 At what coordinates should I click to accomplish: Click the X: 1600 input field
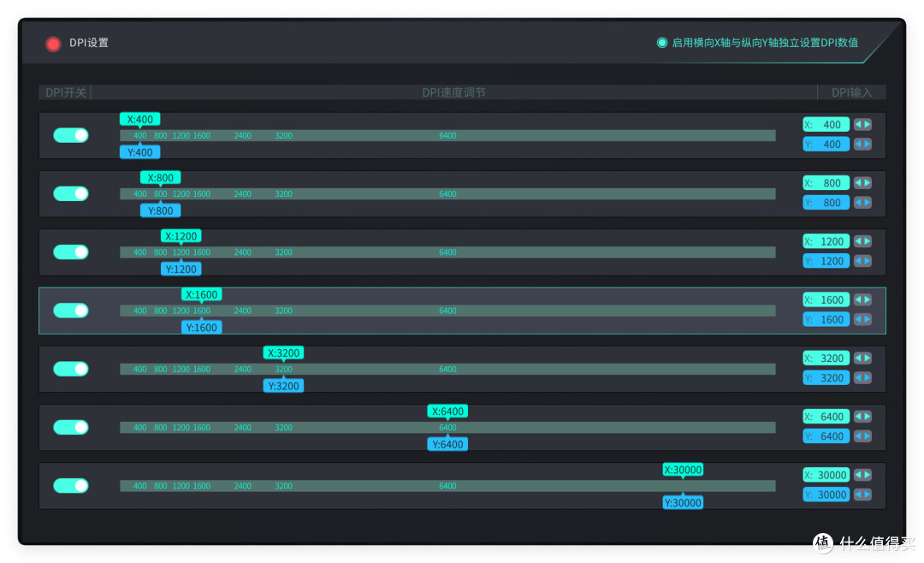click(826, 299)
